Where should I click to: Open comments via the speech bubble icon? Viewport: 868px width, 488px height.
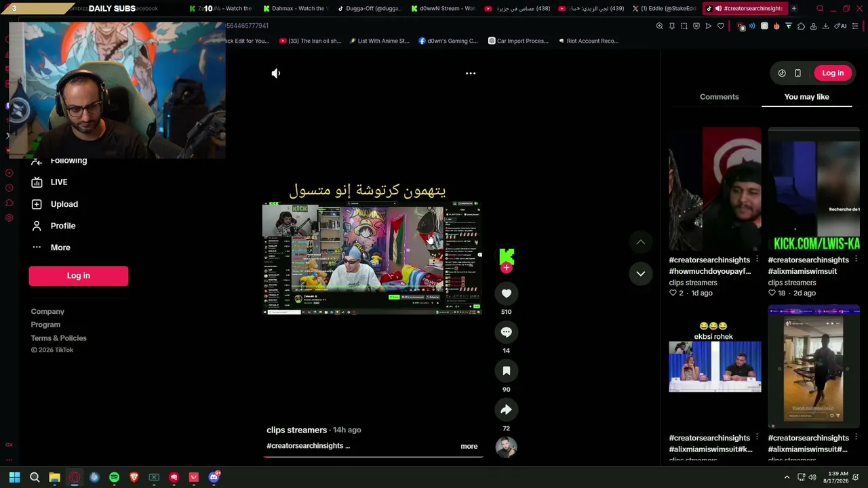(x=507, y=332)
